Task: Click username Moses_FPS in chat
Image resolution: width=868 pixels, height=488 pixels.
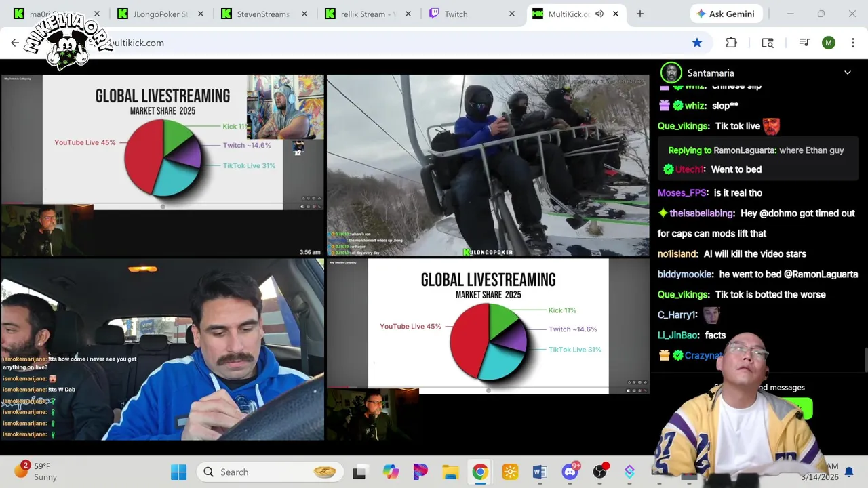Action: pyautogui.click(x=682, y=193)
